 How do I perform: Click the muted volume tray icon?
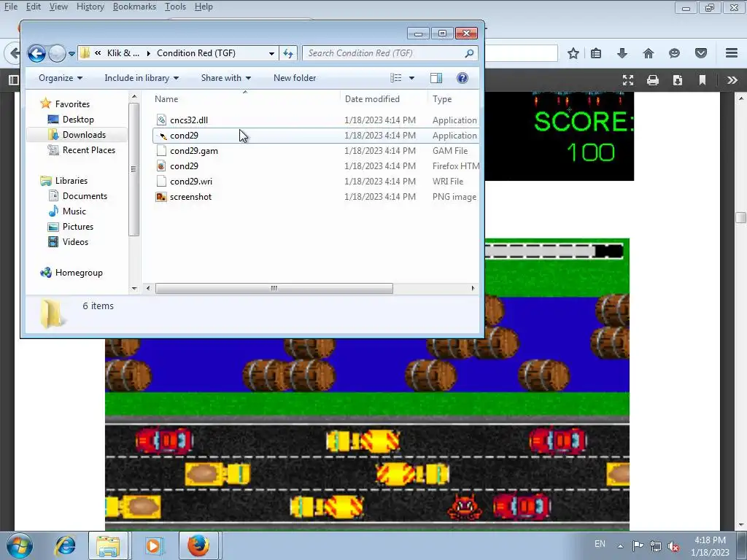tap(673, 547)
